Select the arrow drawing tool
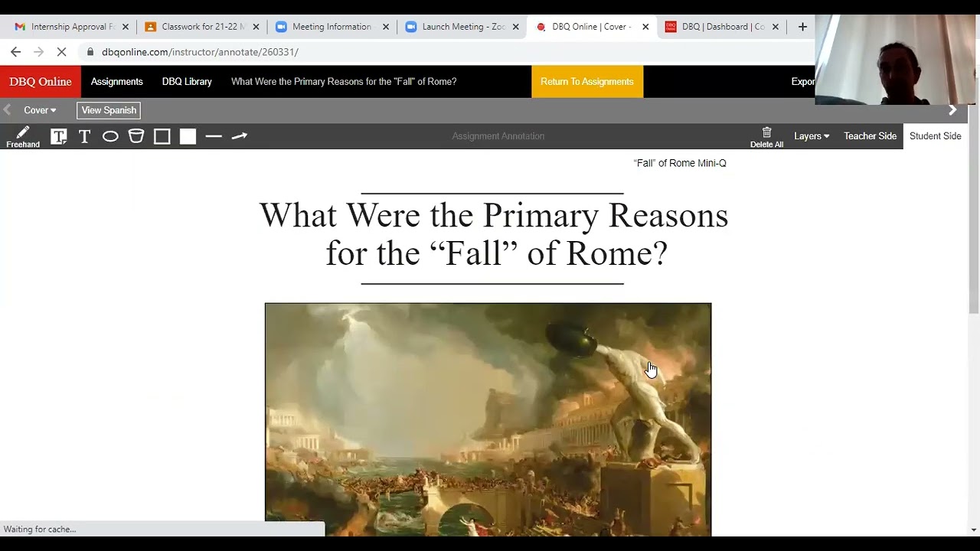The width and height of the screenshot is (980, 551). point(240,136)
